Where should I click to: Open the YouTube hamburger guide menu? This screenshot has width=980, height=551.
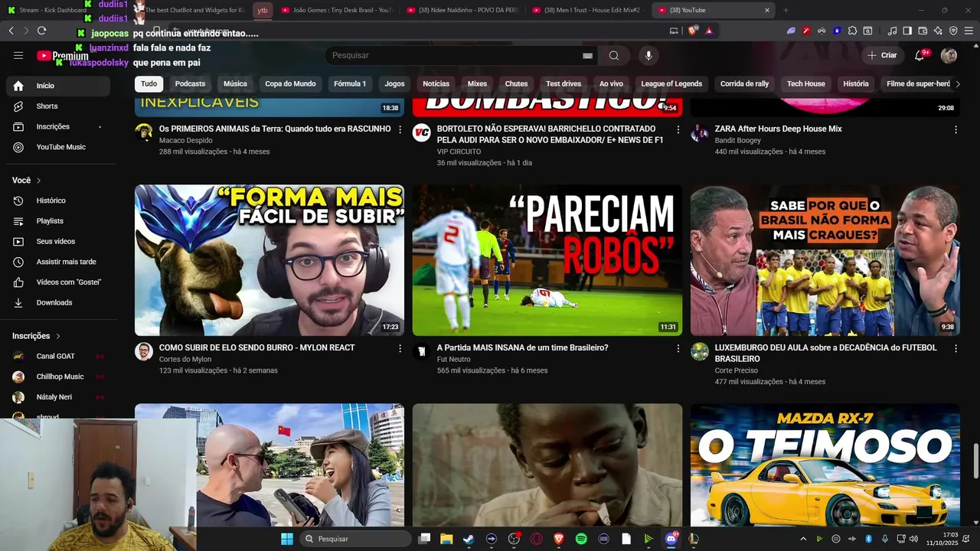(18, 55)
